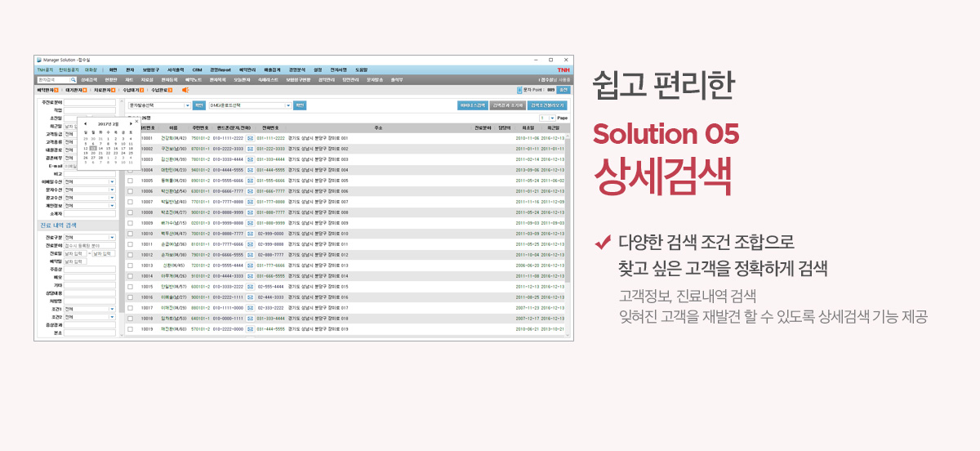This screenshot has width=980, height=451.
Task: Open the CRM menu
Action: [197, 70]
